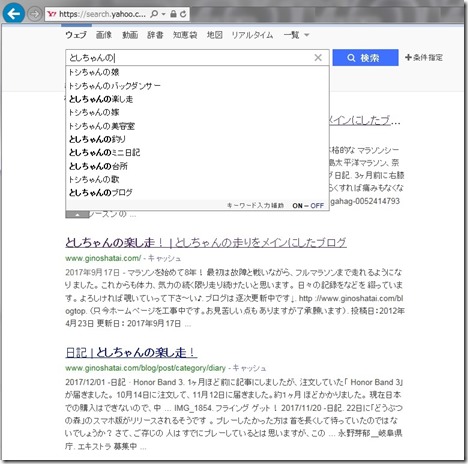Screen dimensions: 468x464
Task: Choose suggestion トシちゃんの嫁
Action: coord(197,112)
